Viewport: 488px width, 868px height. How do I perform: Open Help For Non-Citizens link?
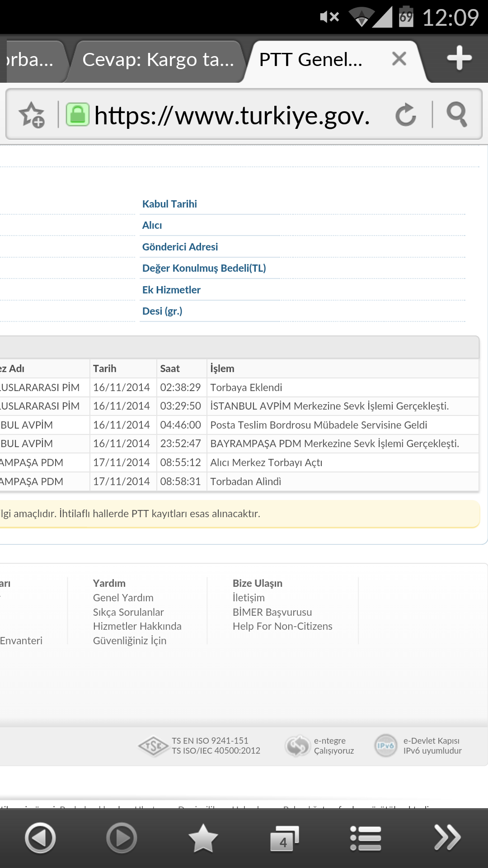click(x=282, y=626)
